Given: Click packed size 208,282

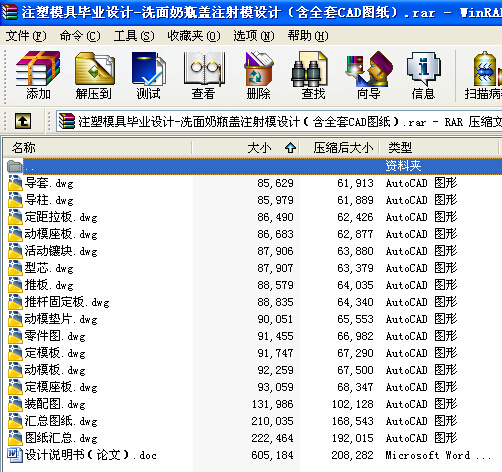Looking at the screenshot, I should pos(352,455).
